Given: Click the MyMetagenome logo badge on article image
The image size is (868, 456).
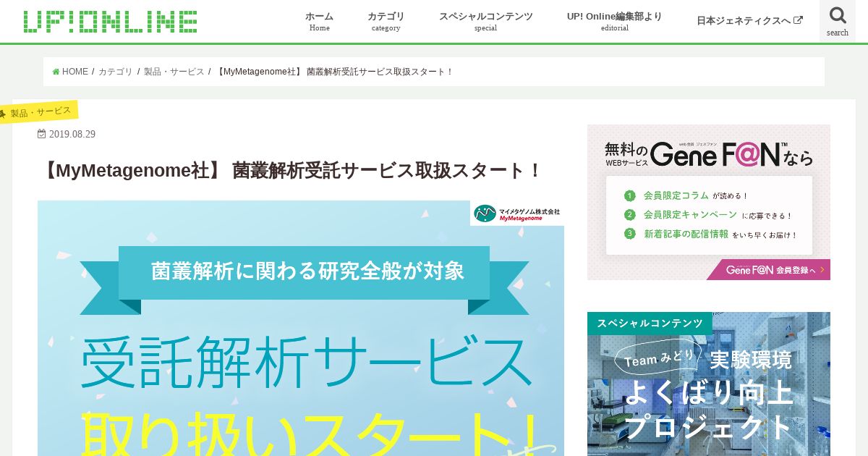Looking at the screenshot, I should pos(517,214).
